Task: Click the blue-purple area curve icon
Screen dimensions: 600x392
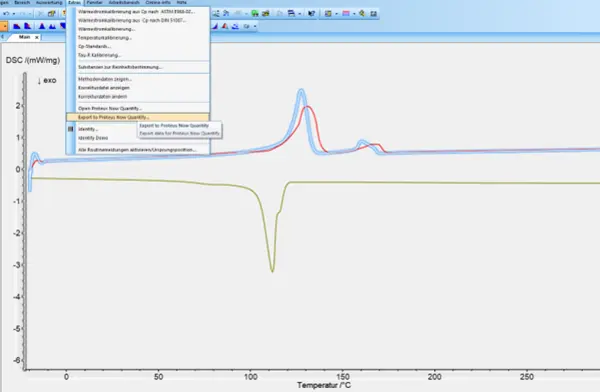Action: pos(215,26)
